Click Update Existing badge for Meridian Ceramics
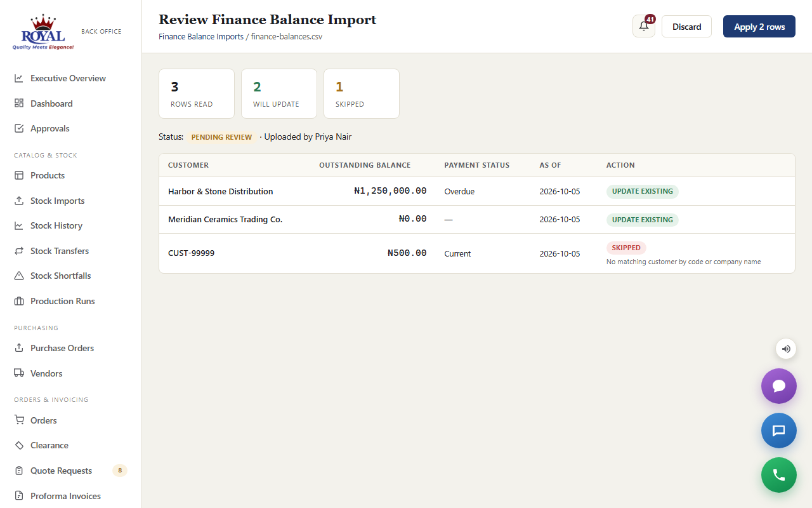 (643, 220)
